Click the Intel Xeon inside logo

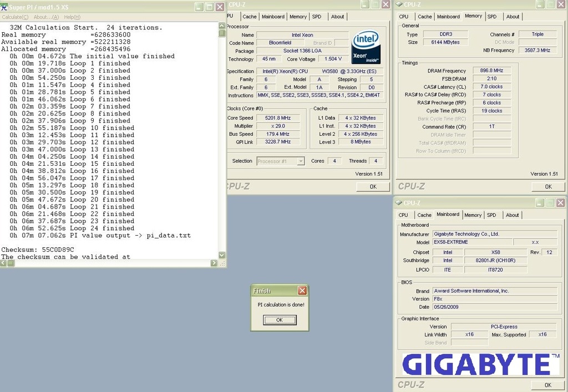(x=366, y=47)
